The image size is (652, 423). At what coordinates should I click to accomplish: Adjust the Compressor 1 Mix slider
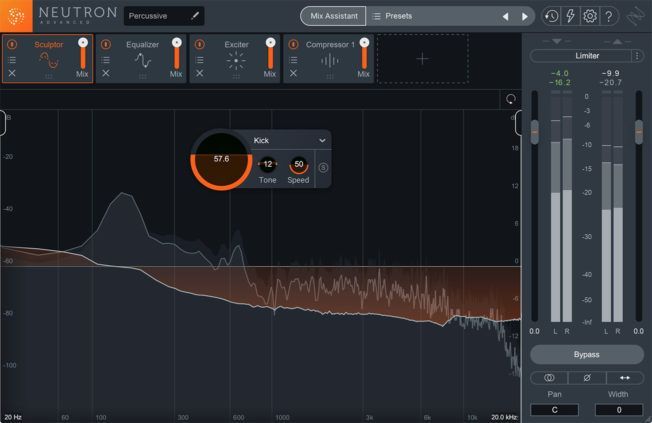(364, 53)
